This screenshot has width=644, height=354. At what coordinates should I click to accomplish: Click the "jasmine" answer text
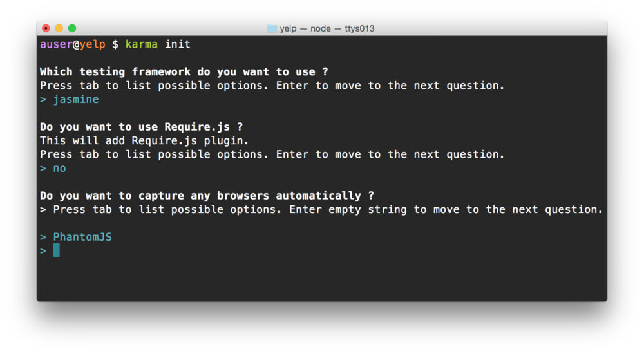coord(75,100)
